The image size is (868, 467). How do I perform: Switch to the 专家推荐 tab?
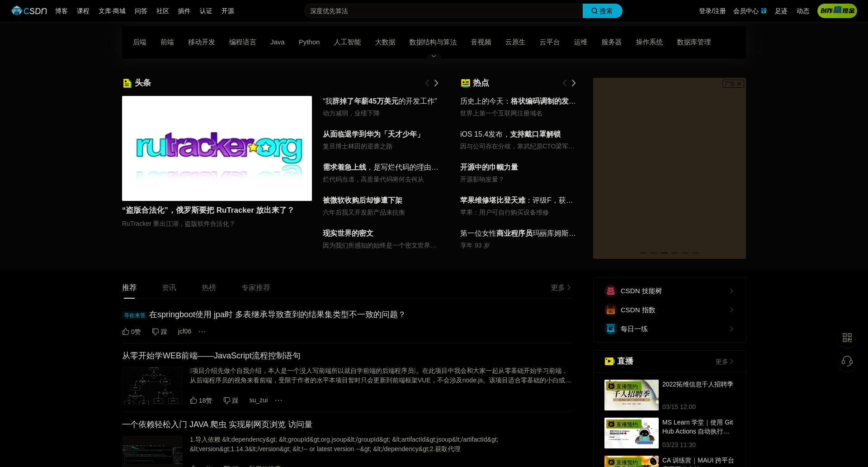[x=256, y=287]
